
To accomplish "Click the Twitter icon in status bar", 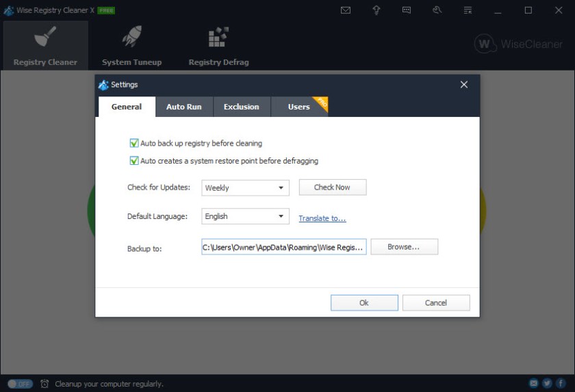I will point(547,383).
